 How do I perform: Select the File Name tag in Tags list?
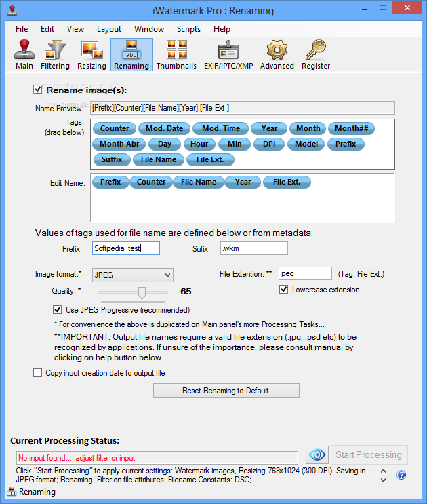point(159,159)
